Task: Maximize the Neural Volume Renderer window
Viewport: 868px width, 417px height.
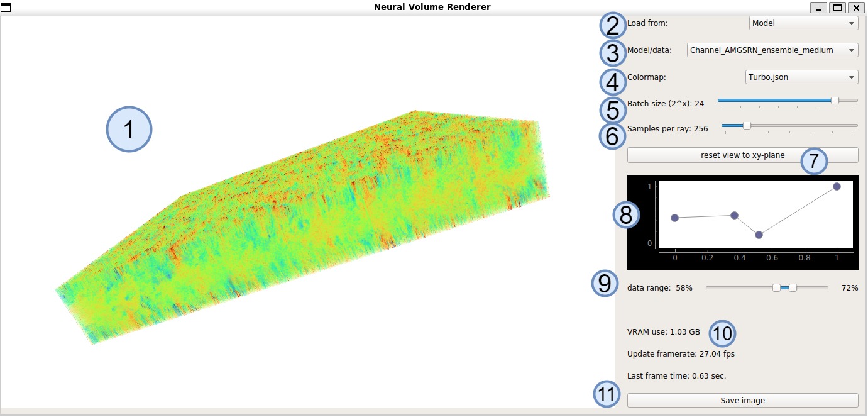Action: coord(837,8)
